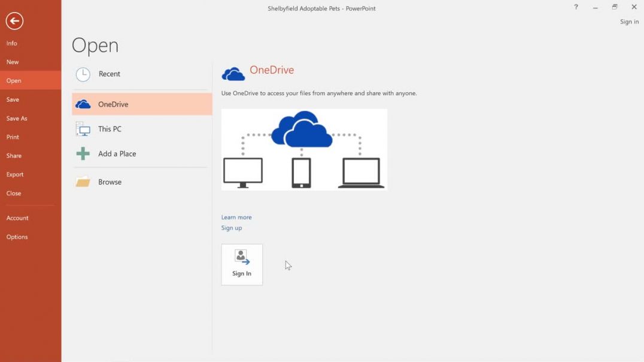The height and width of the screenshot is (362, 644).
Task: Click the green plus Add a Place icon
Action: pos(83,153)
